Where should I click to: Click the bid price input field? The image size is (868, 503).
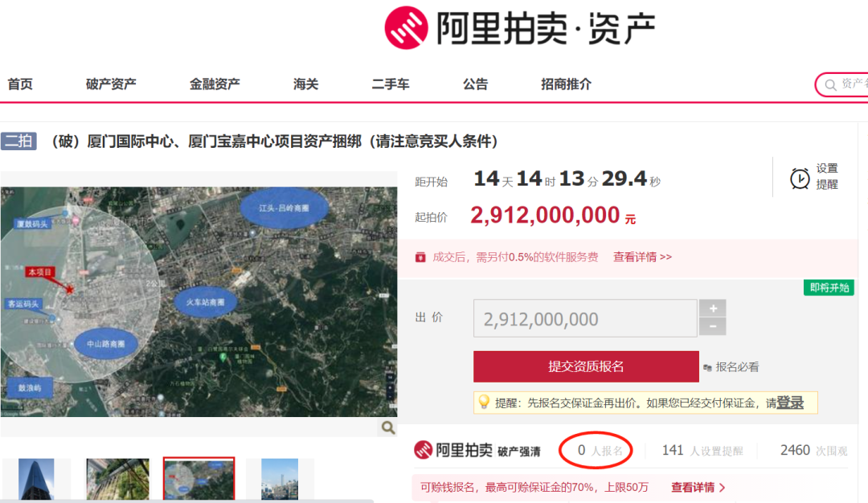point(585,318)
